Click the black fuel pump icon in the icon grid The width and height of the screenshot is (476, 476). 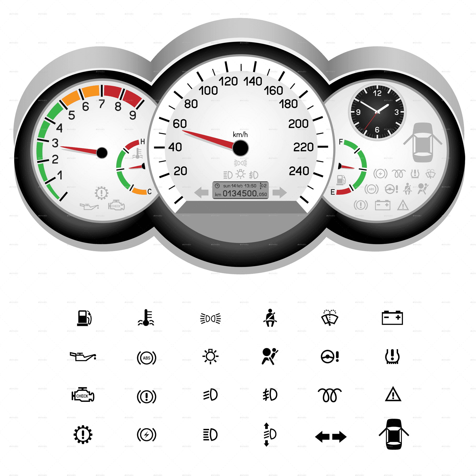tap(84, 318)
